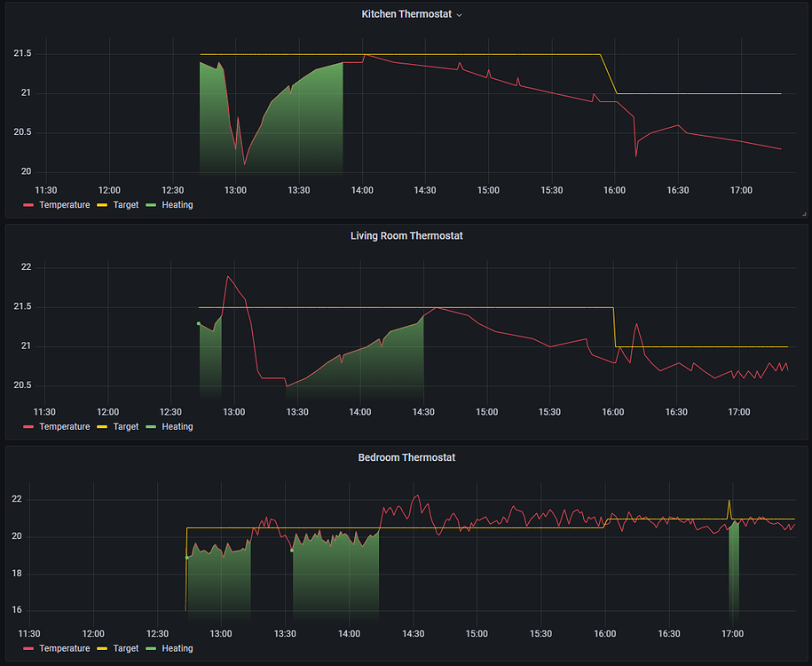Click the green Heating marker in Bedroom legend

coord(150,648)
